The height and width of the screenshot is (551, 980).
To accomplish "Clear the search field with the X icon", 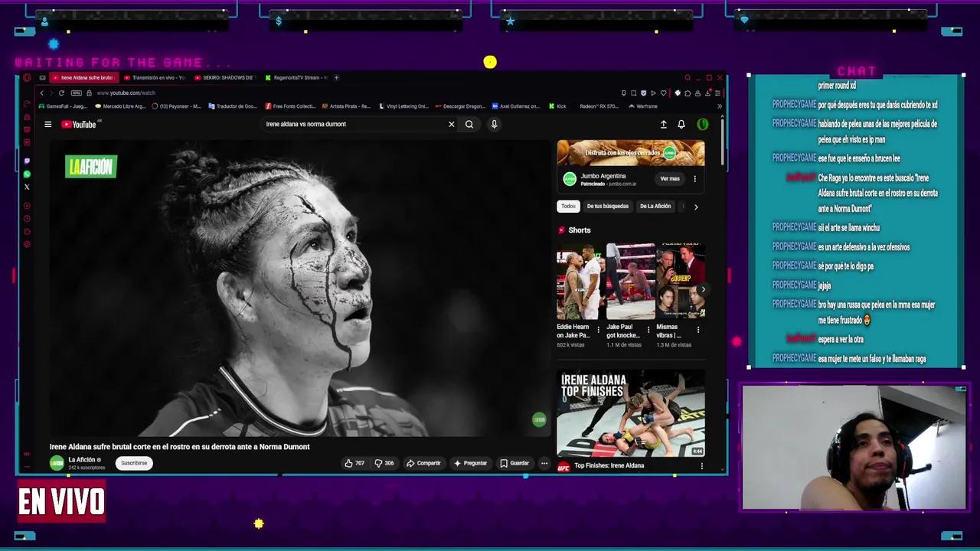I will point(452,124).
